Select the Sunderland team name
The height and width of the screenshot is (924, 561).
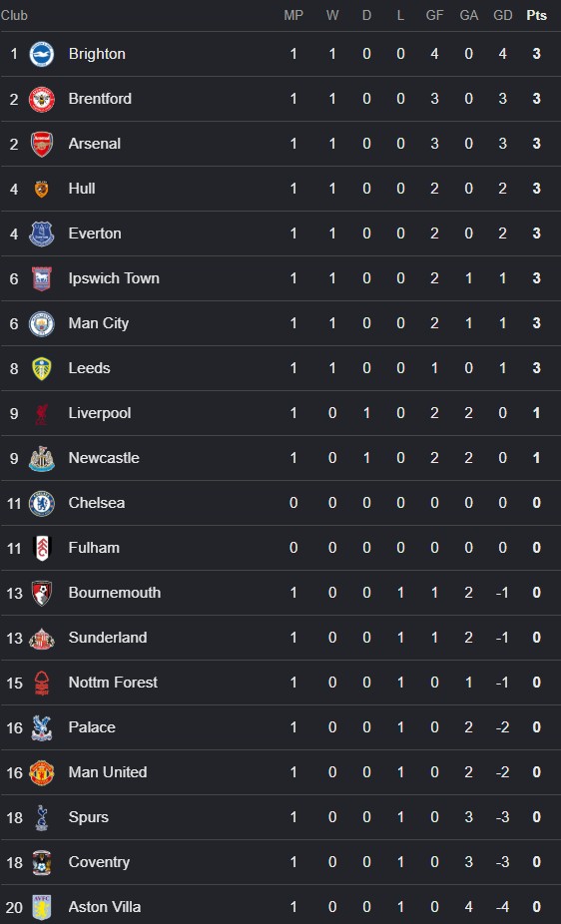coord(108,638)
